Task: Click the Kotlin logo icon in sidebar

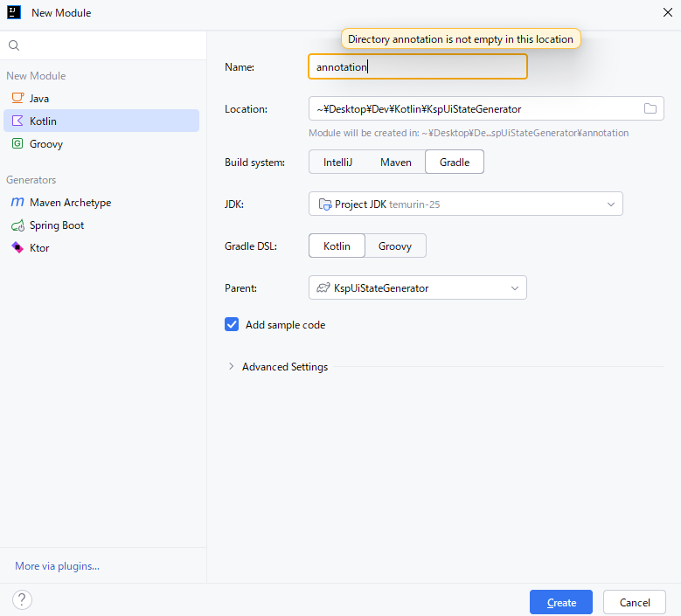Action: (x=17, y=121)
